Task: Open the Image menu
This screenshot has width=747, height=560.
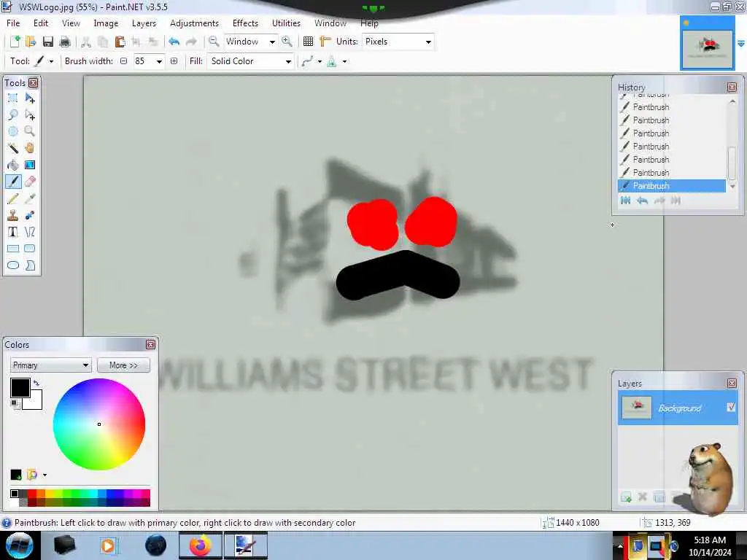Action: (x=106, y=23)
